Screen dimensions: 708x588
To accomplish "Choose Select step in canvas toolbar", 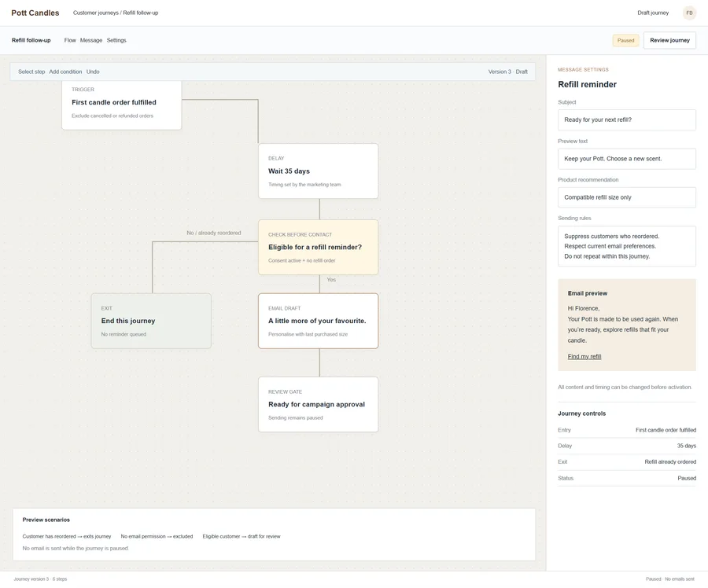I will [31, 72].
